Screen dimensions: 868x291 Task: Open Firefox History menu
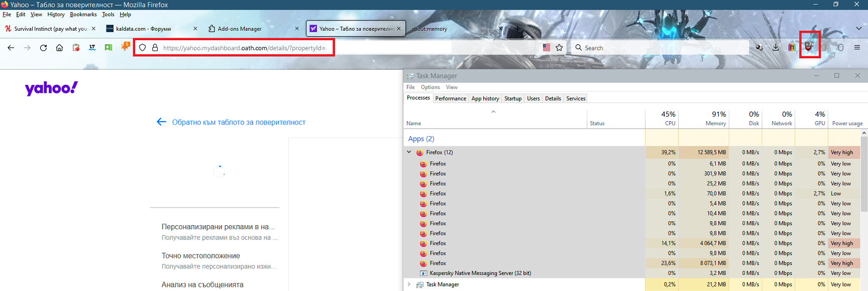pos(56,15)
